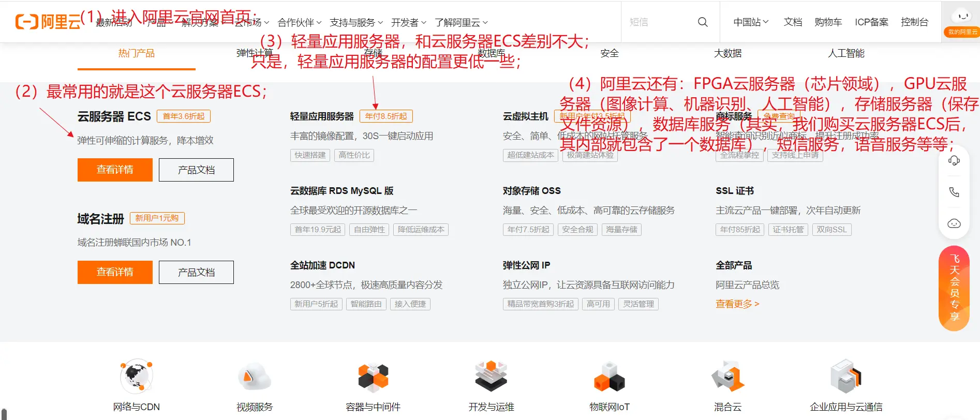The width and height of the screenshot is (980, 420).
Task: Open the 网络与CDN category icon
Action: tap(137, 377)
